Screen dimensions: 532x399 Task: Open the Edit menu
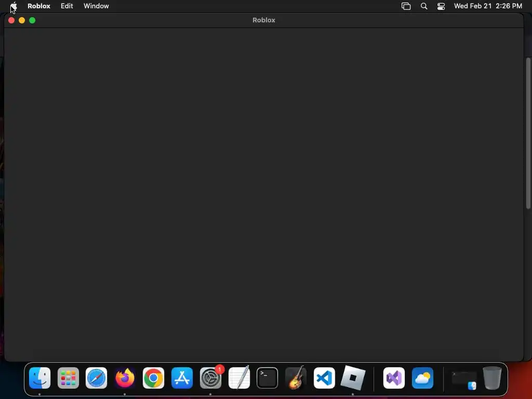coord(67,6)
